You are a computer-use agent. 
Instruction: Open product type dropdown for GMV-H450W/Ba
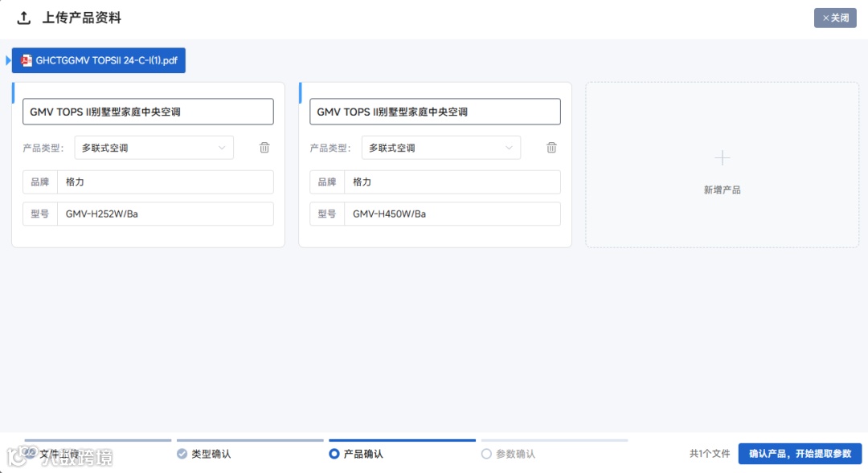tap(441, 148)
